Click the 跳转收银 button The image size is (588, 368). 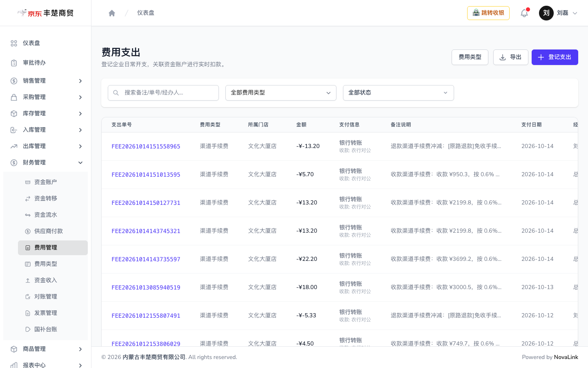coord(488,13)
